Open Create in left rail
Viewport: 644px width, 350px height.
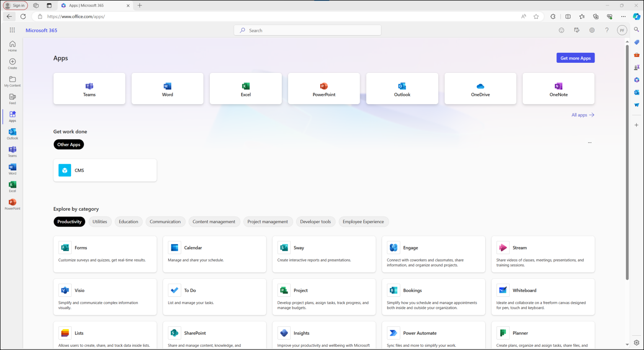(13, 64)
